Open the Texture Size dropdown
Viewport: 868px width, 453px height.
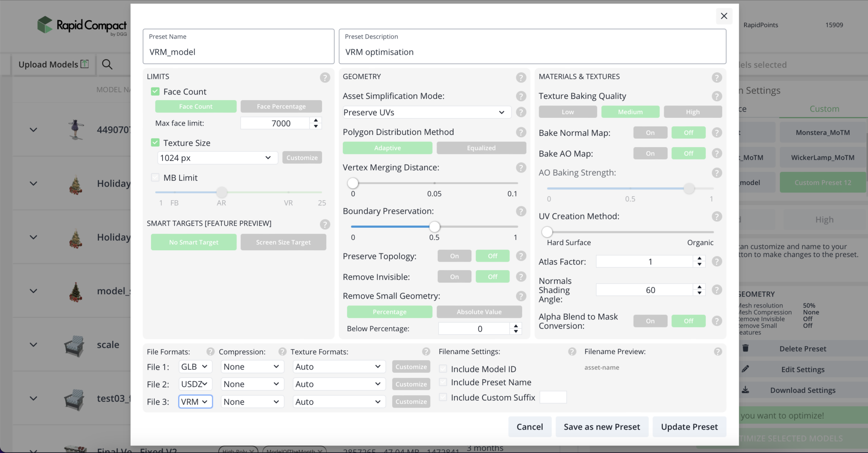[x=217, y=157]
